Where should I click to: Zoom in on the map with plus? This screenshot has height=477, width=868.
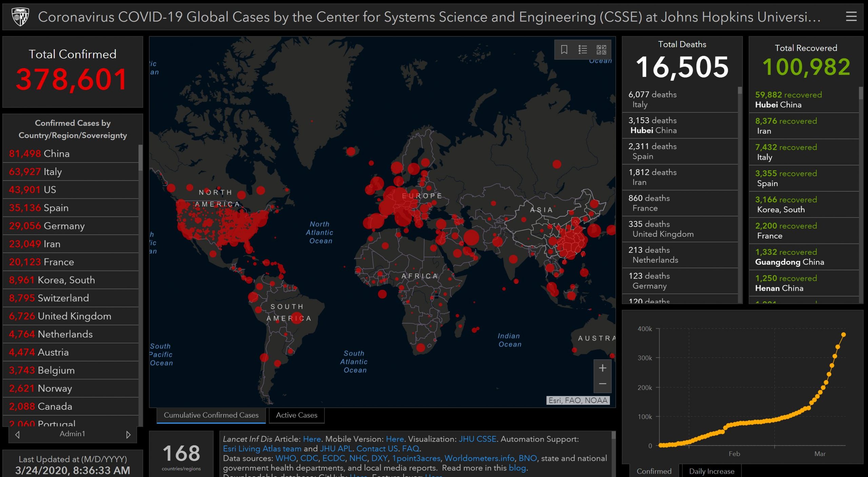point(602,368)
